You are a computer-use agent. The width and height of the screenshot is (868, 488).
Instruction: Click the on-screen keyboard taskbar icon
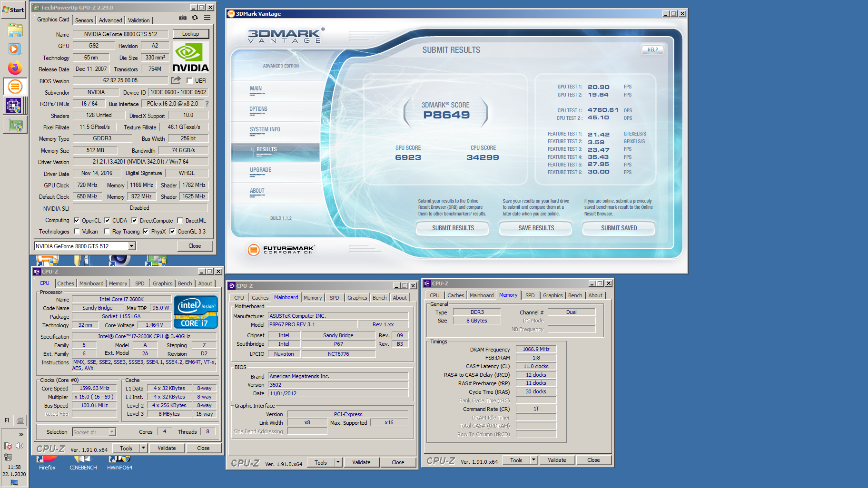click(x=20, y=420)
